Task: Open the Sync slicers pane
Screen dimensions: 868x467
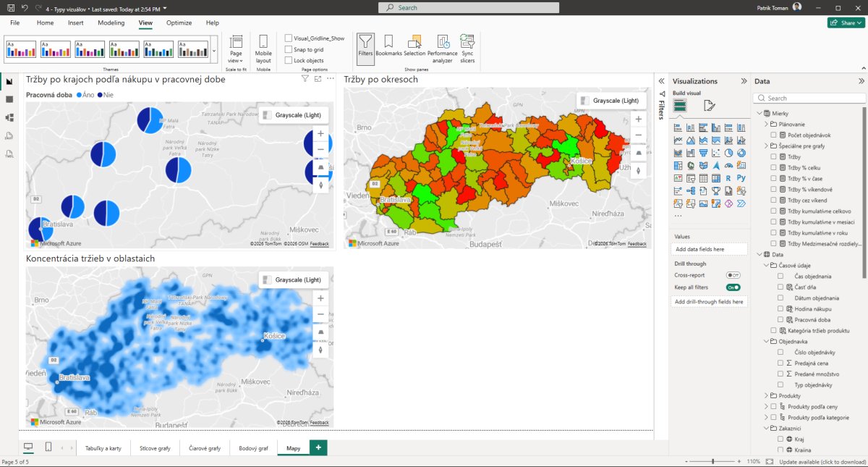Action: (x=467, y=46)
